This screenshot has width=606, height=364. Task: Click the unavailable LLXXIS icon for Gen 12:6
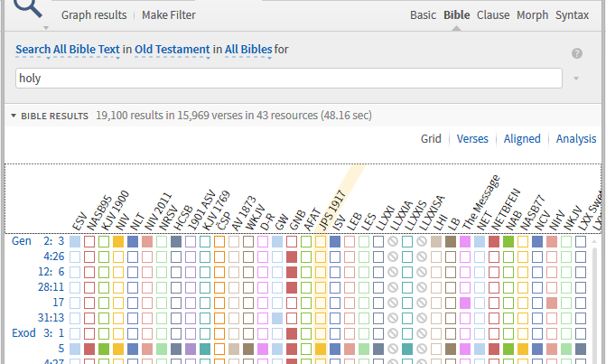pos(422,272)
